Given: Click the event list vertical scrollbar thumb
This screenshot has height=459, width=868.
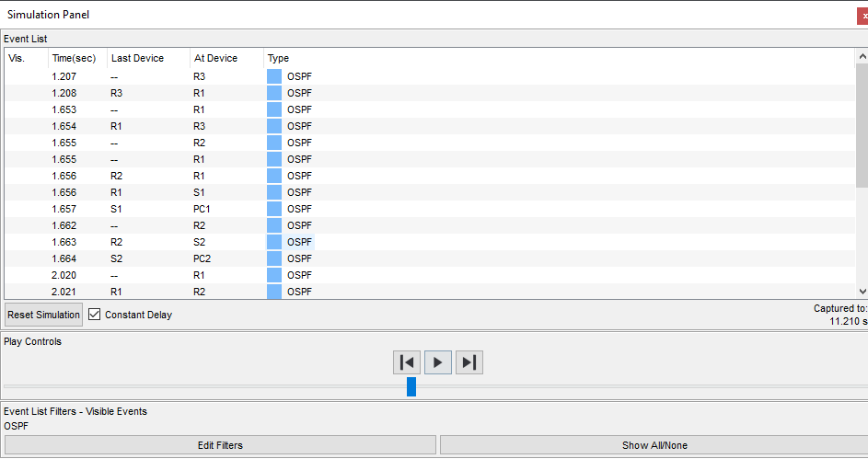Looking at the screenshot, I should click(x=862, y=125).
